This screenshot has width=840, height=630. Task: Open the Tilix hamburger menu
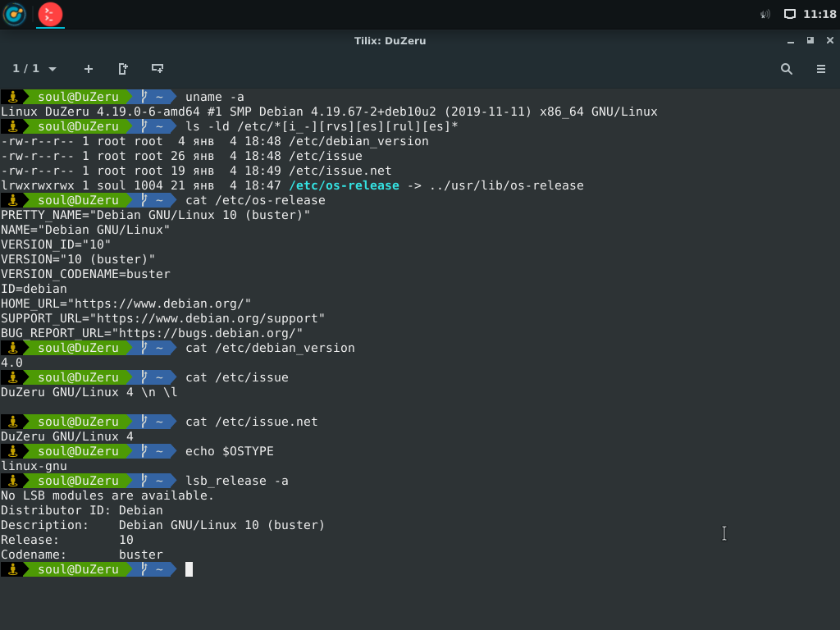(x=820, y=69)
